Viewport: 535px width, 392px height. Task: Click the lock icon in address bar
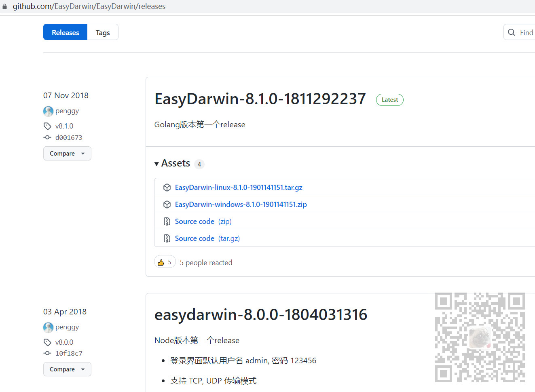(5, 6)
